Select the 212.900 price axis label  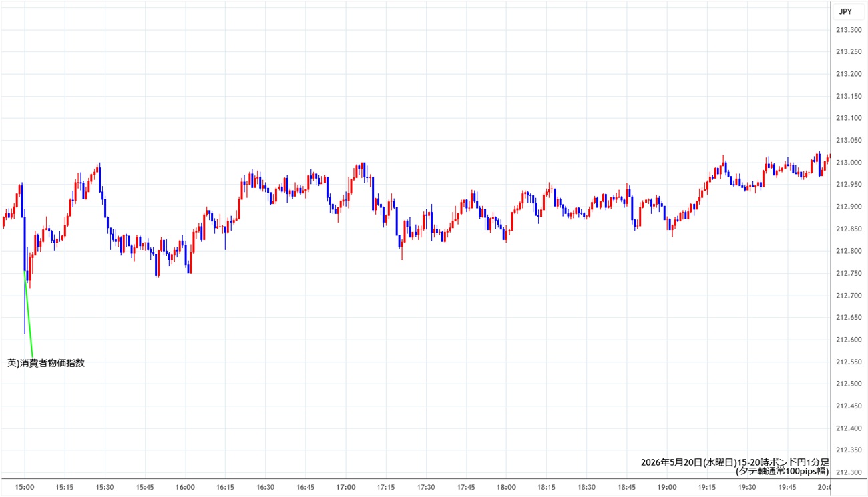[x=847, y=207]
